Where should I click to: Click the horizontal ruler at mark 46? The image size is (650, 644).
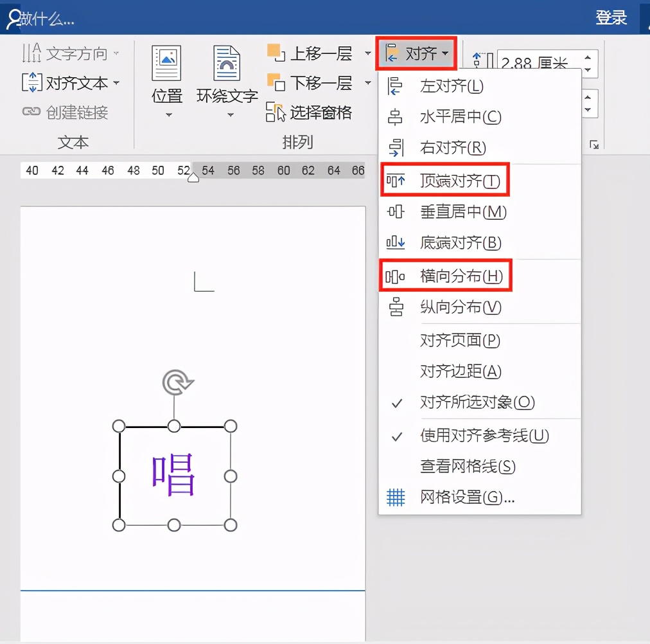[x=108, y=170]
